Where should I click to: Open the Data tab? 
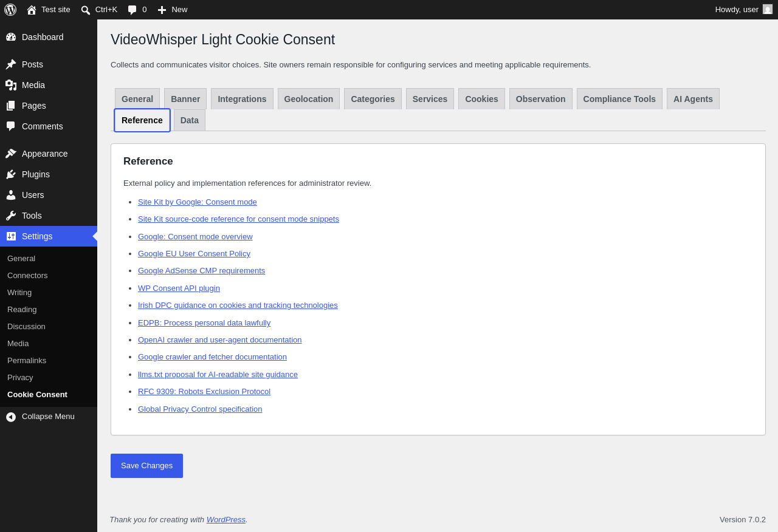[x=190, y=120]
